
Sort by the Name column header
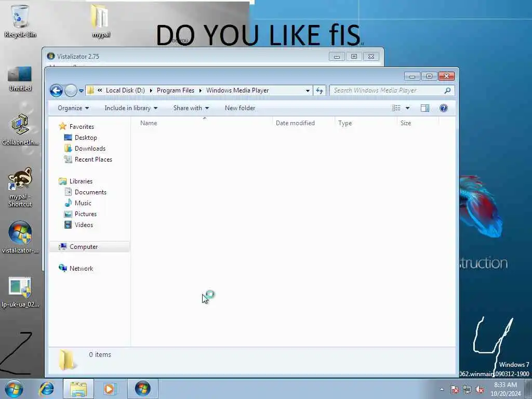click(205, 123)
